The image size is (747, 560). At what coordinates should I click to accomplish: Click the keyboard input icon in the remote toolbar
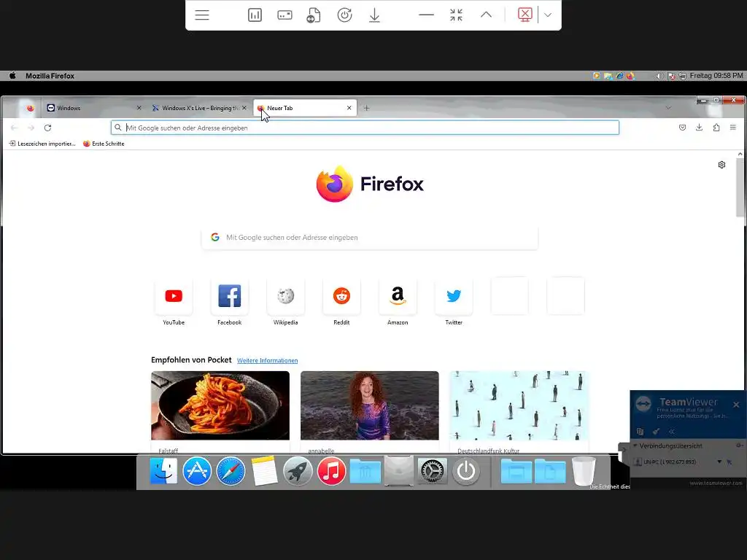click(285, 15)
